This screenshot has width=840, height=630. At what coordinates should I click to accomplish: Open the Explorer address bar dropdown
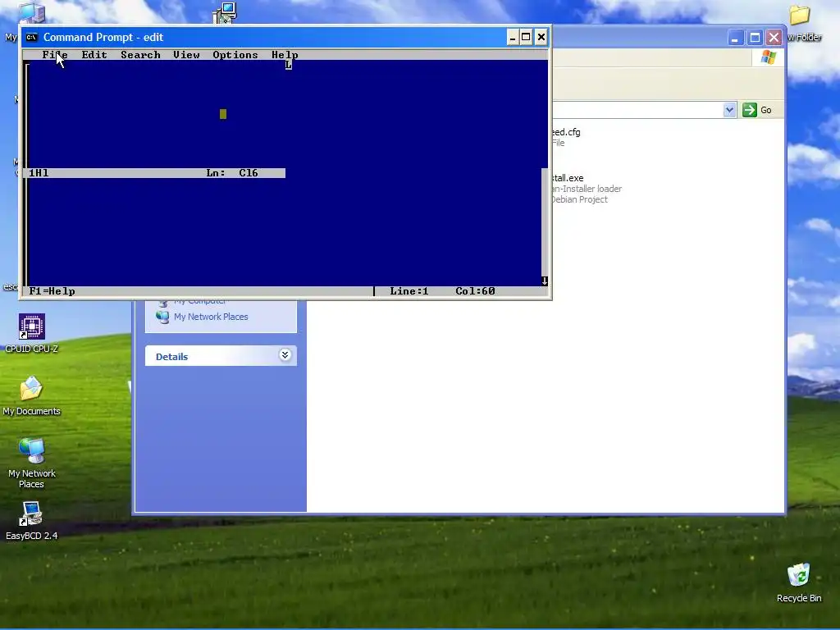pyautogui.click(x=729, y=110)
